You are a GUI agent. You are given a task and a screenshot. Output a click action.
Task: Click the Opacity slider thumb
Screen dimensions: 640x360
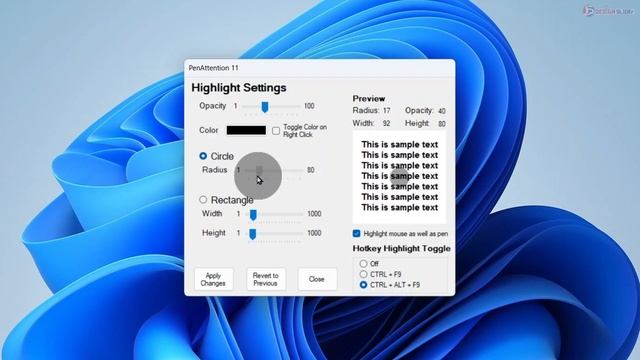point(265,107)
